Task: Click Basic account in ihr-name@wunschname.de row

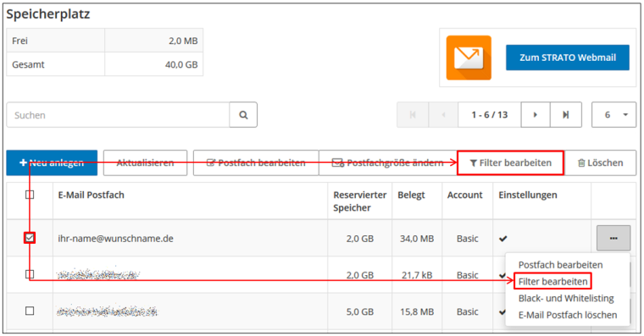Action: pos(468,239)
